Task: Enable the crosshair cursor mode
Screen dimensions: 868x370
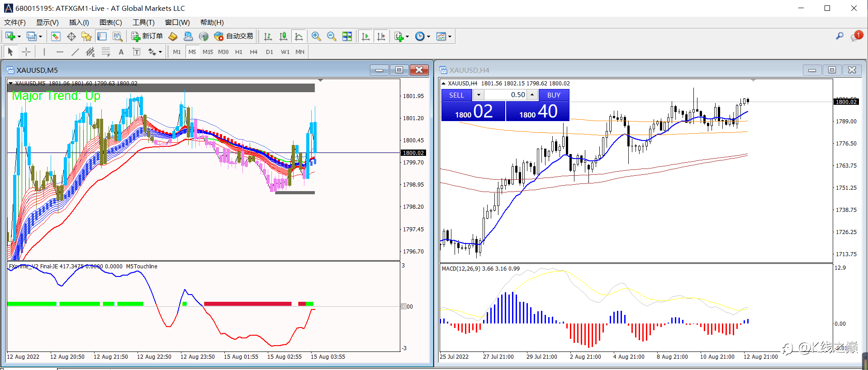Action: [26, 52]
